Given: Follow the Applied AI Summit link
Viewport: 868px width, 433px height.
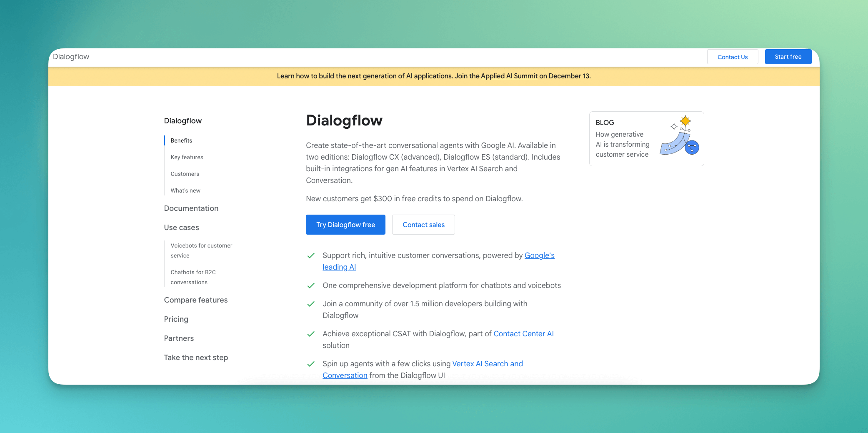Looking at the screenshot, I should click(509, 76).
